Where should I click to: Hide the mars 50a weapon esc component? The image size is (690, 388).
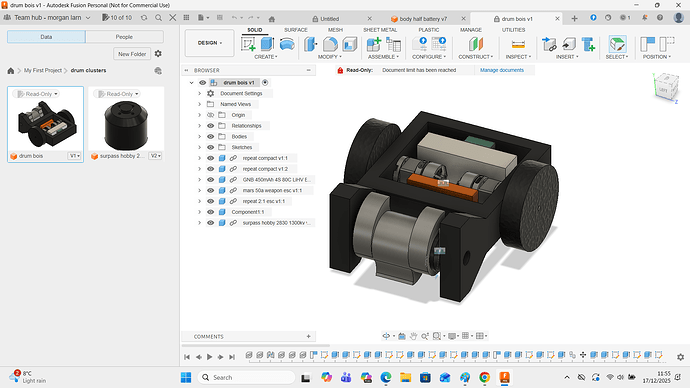[x=210, y=190]
